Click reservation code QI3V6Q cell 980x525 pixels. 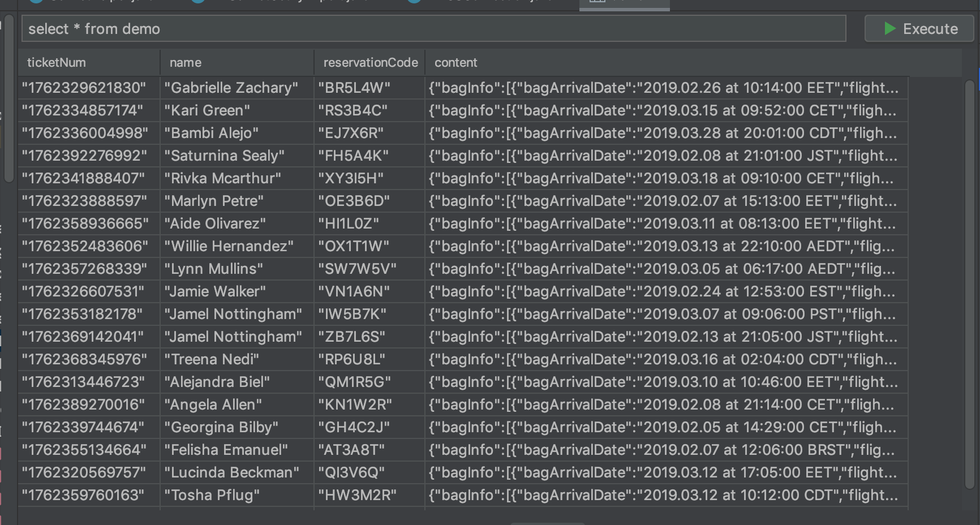pos(351,473)
